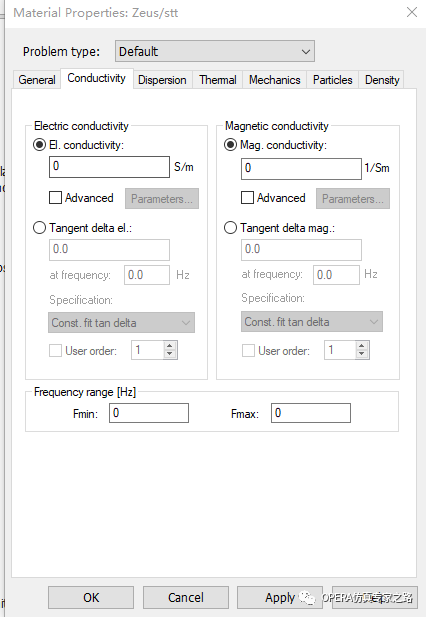Screen dimensions: 426x617
Task: Select the Mag. conductivity radio button
Action: 230,145
